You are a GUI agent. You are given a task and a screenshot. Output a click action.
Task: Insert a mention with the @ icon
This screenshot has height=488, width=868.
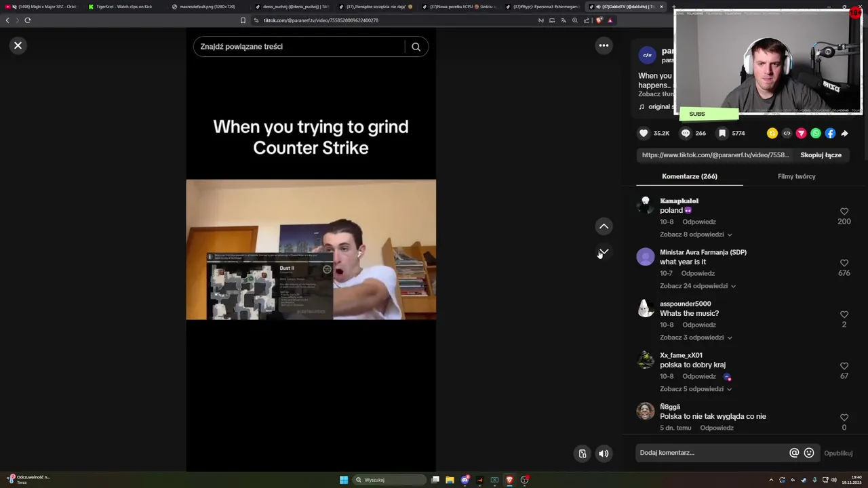pos(794,453)
